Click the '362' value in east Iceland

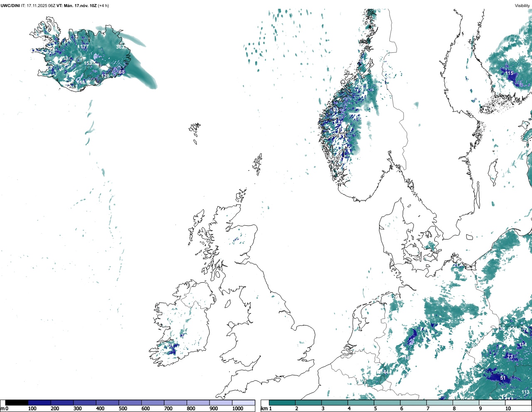click(120, 47)
